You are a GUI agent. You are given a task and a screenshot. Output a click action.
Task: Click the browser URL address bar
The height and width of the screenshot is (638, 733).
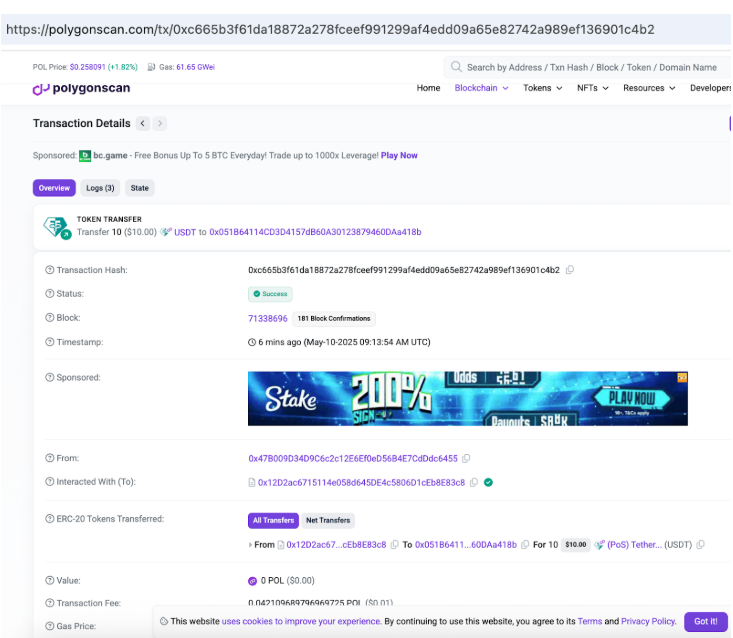(x=366, y=29)
